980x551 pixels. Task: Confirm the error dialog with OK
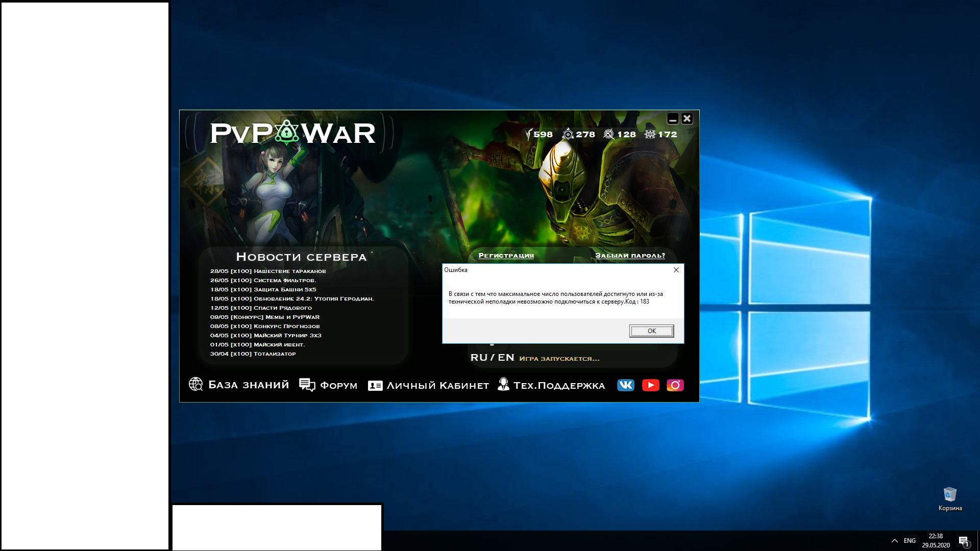point(651,331)
